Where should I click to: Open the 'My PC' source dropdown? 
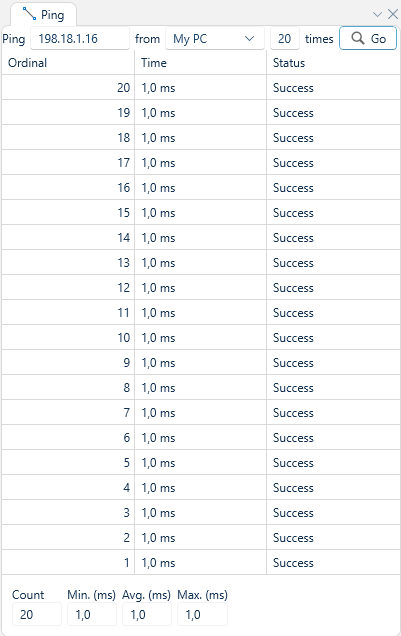pos(215,39)
